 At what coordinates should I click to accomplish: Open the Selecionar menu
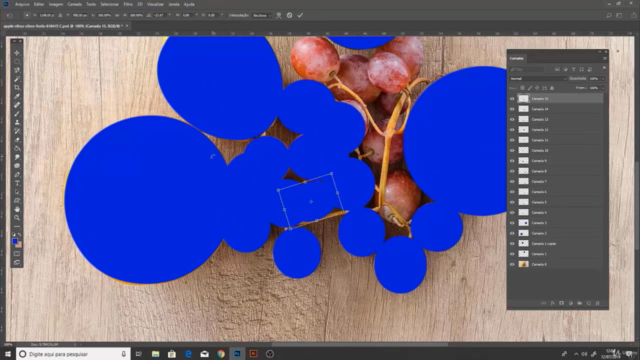point(109,4)
